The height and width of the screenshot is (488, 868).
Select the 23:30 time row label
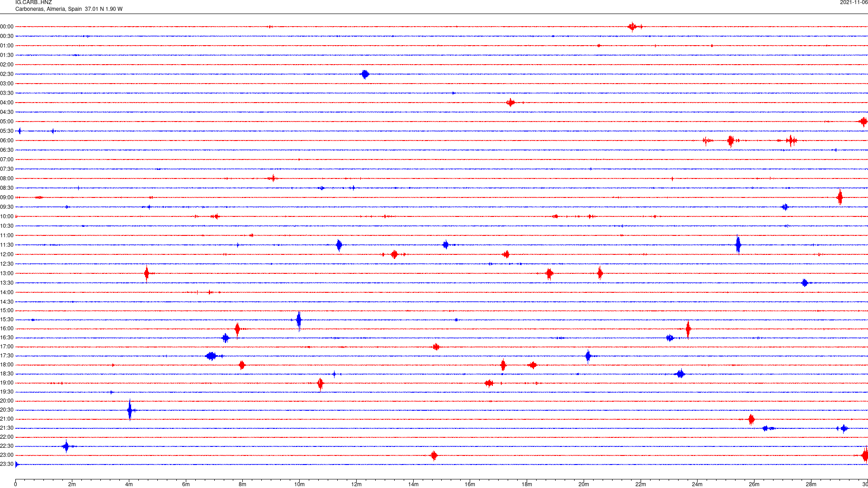7,464
